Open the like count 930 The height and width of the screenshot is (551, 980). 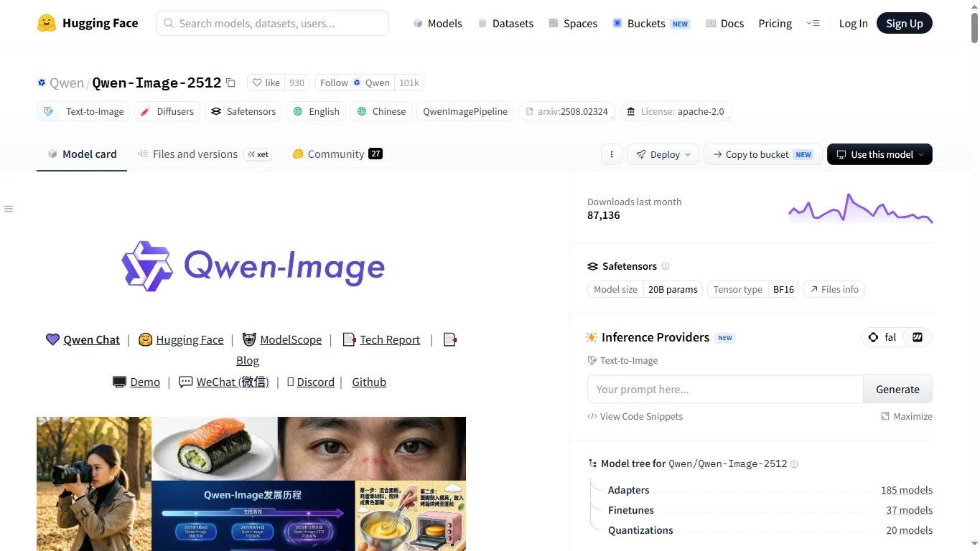coord(297,83)
